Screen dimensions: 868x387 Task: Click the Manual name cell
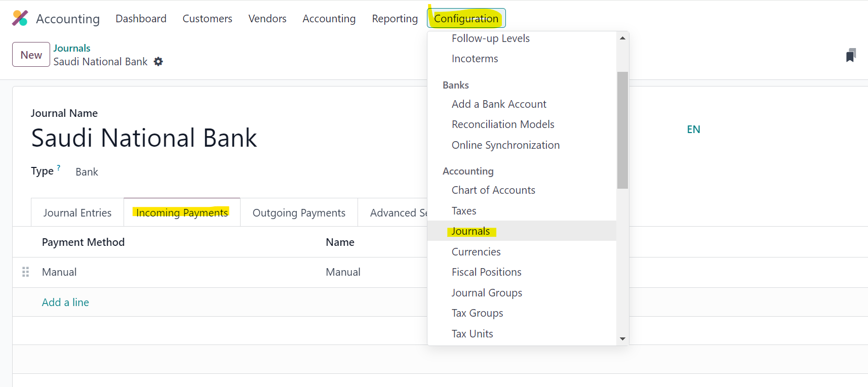343,272
